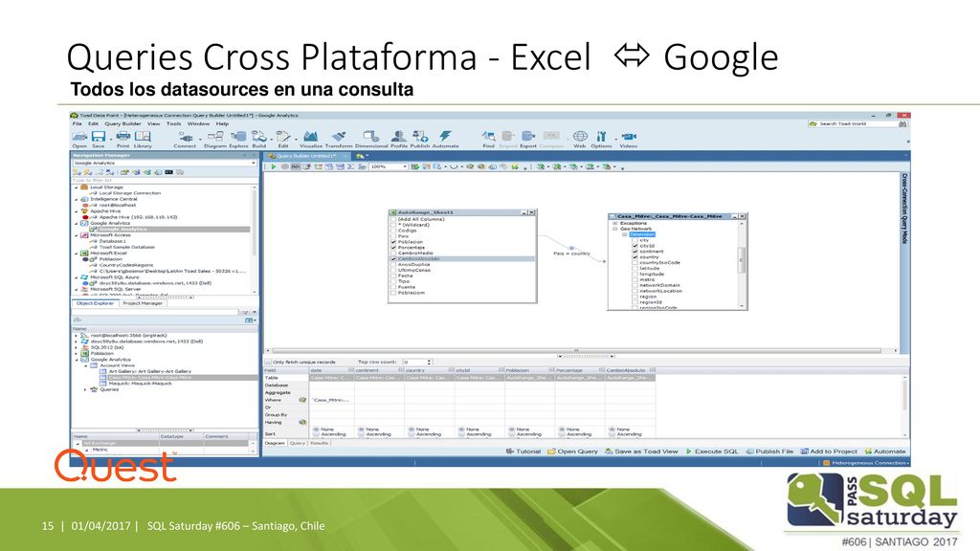Collapse the Geo Network node
Screen dimensions: 980x551
click(x=615, y=229)
